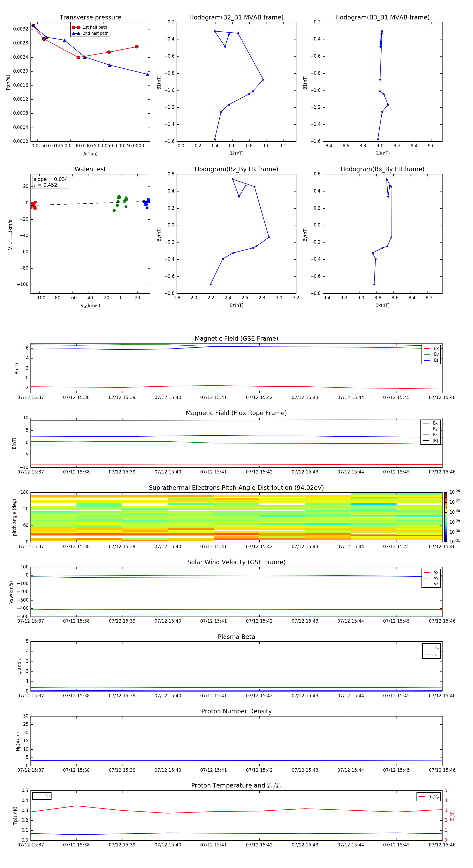Select the "Transverse pressure" plot title
473x868 pixels.
click(x=90, y=18)
